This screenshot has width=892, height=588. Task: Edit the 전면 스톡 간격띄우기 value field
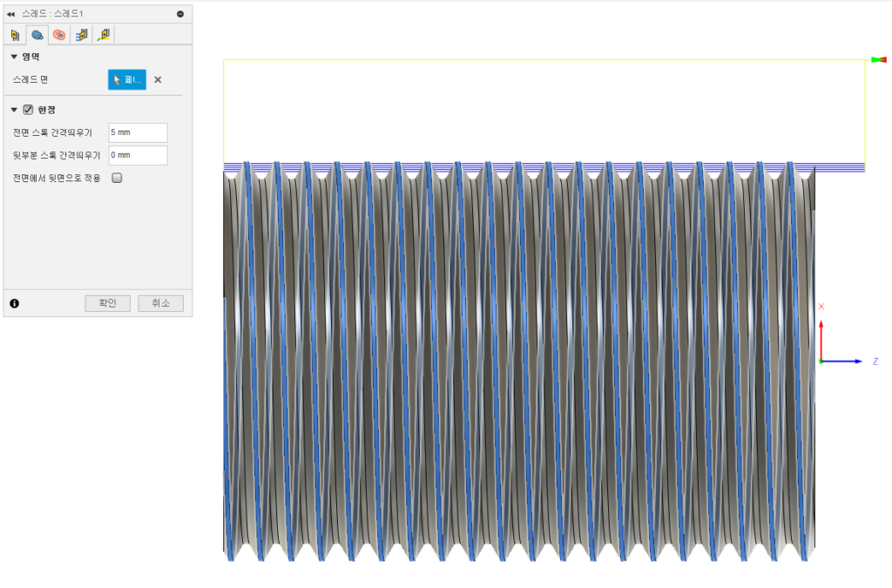(x=139, y=132)
